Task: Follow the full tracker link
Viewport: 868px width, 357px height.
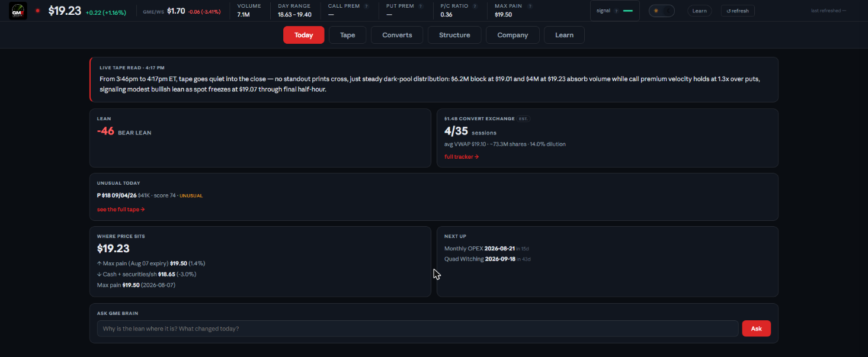Action: tap(462, 156)
